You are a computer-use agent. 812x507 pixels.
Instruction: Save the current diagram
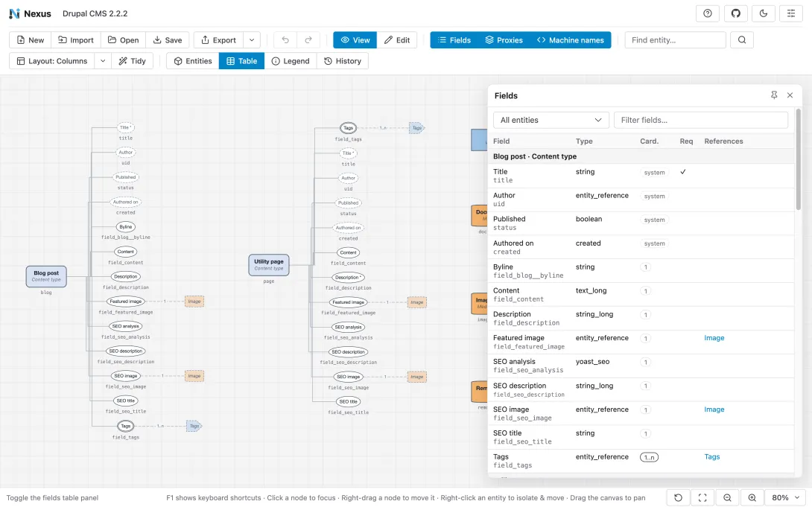coord(168,40)
